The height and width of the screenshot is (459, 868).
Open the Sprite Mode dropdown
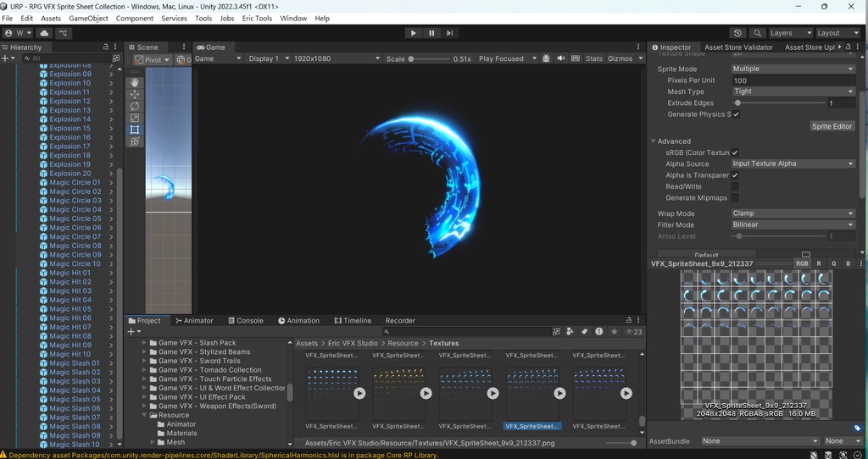(x=793, y=69)
